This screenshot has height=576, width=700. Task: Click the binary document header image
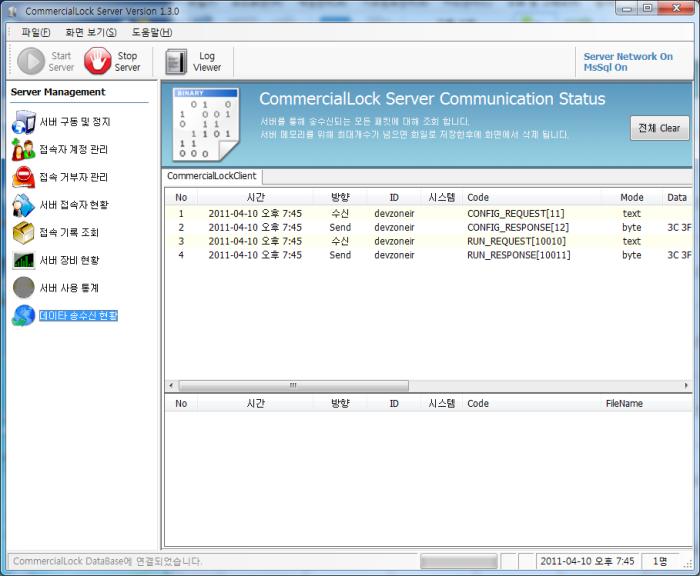coord(206,125)
